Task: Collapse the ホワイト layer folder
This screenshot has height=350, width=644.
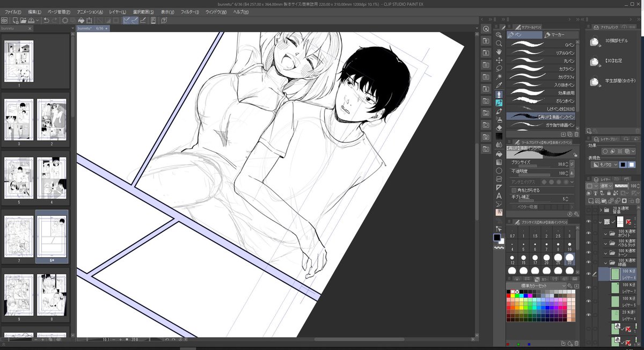Action: (606, 234)
